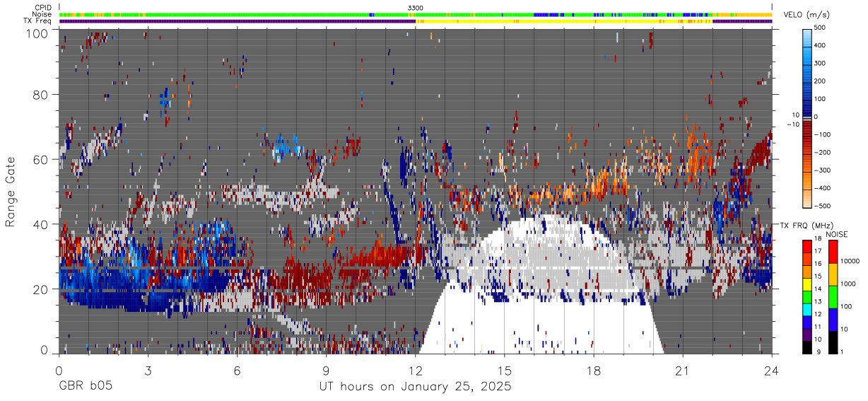Click the velocity color bar

(808, 117)
